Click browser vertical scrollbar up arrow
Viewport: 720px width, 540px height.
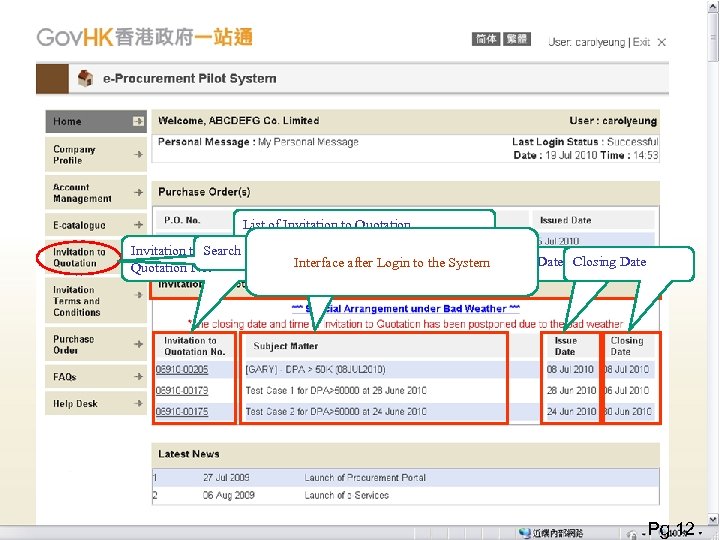[713, 6]
